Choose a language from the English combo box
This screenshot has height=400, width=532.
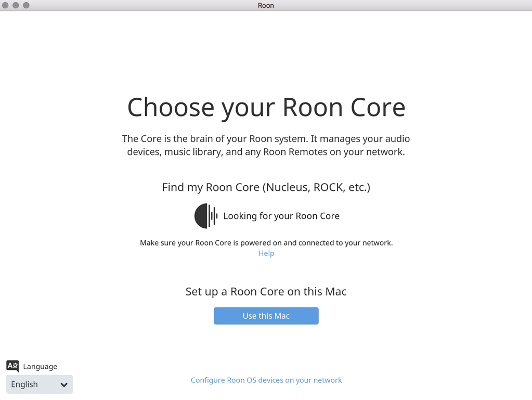tap(39, 384)
